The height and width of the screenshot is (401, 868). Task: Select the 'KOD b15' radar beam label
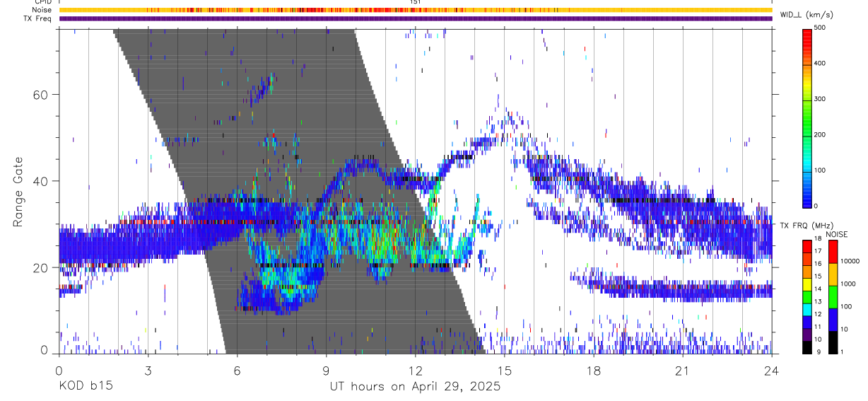[85, 387]
